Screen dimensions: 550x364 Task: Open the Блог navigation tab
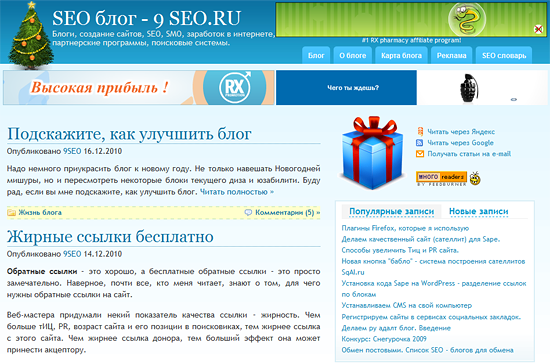316,55
